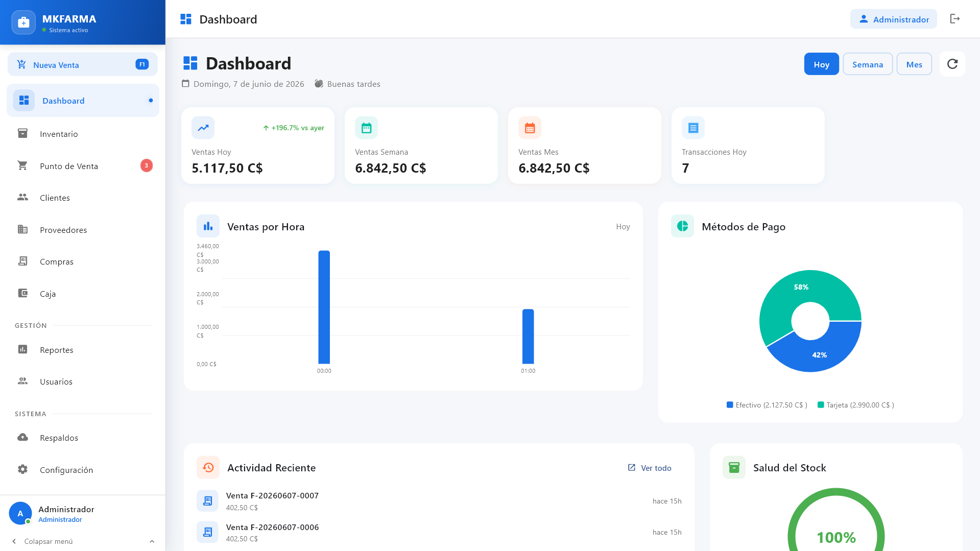980x551 pixels.
Task: Click the administrator avatar circle A
Action: click(20, 514)
